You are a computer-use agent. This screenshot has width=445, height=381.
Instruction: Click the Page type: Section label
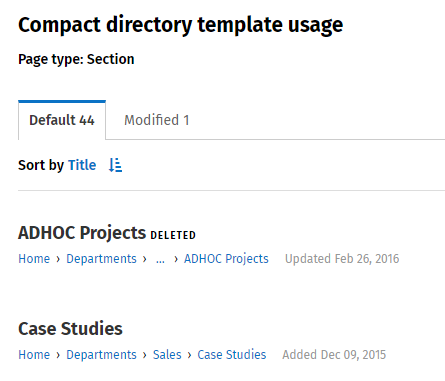tap(76, 59)
